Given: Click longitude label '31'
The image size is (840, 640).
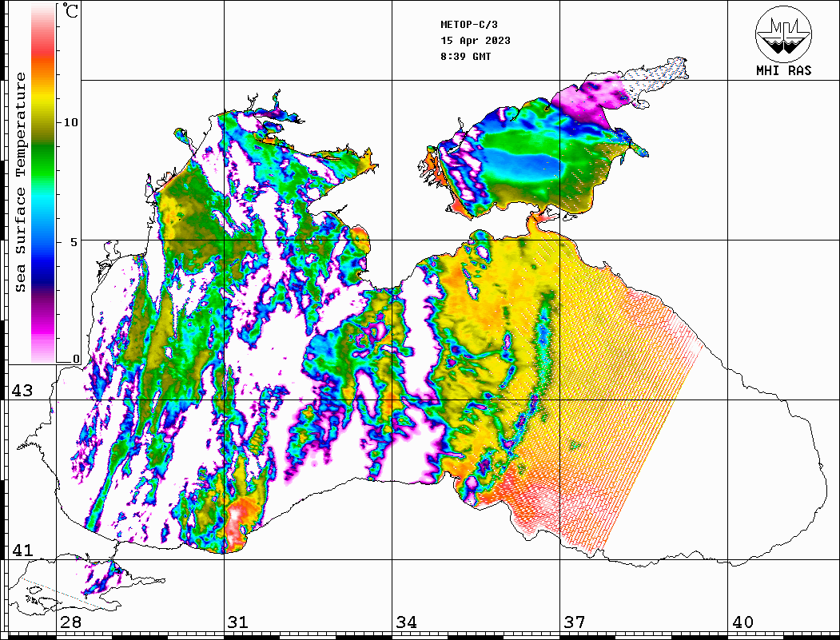Looking at the screenshot, I should click(238, 622).
